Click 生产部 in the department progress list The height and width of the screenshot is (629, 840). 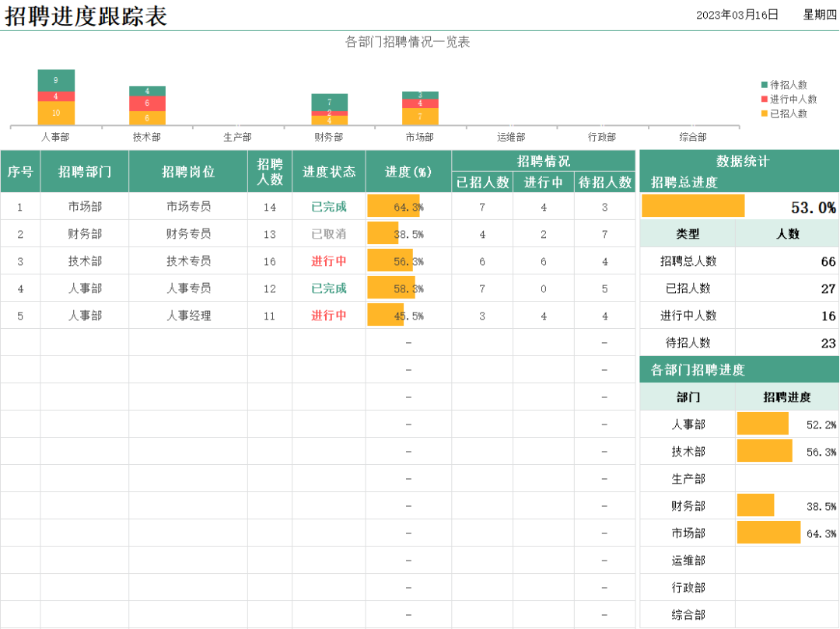click(x=688, y=479)
